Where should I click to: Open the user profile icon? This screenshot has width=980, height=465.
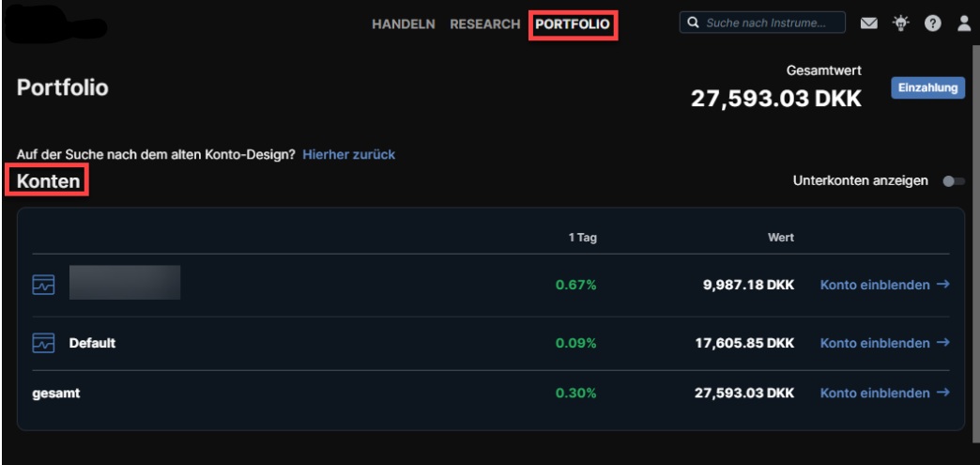tap(963, 23)
